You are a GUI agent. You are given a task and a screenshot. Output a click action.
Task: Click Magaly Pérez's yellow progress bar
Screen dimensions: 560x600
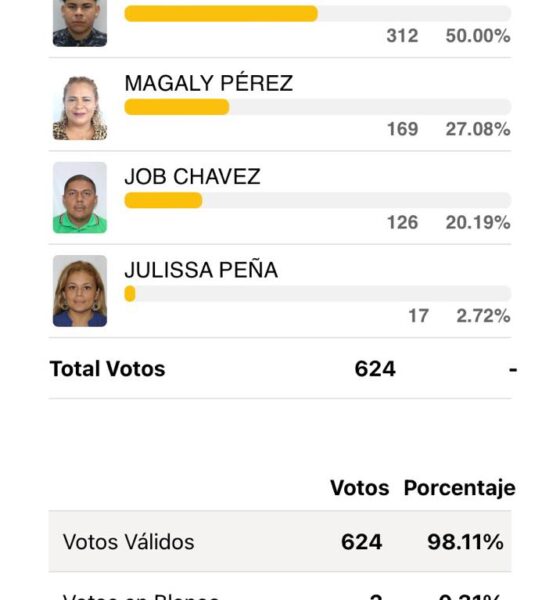318,107
